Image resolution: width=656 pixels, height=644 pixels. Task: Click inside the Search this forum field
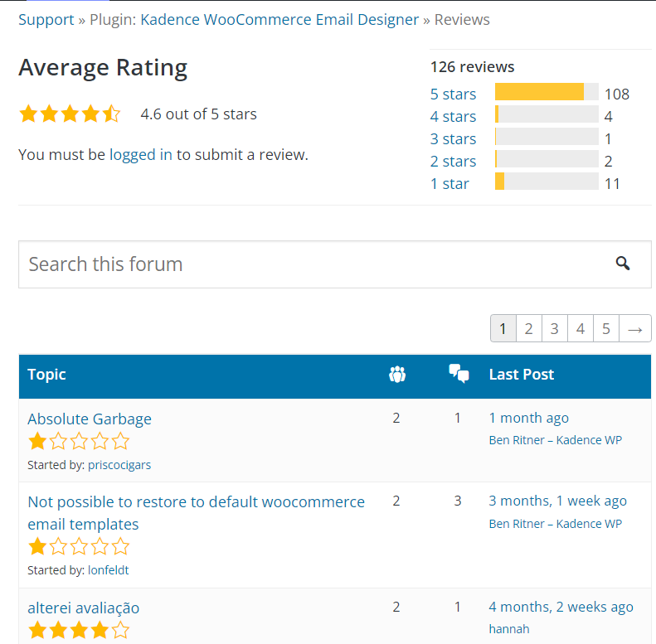click(x=307, y=264)
